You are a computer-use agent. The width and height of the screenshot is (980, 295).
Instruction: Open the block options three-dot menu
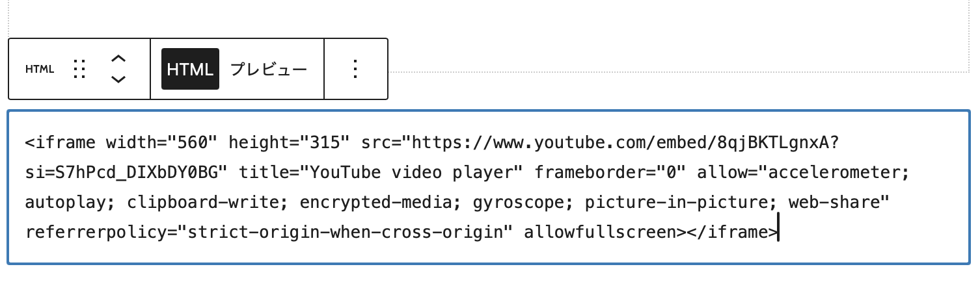coord(355,69)
